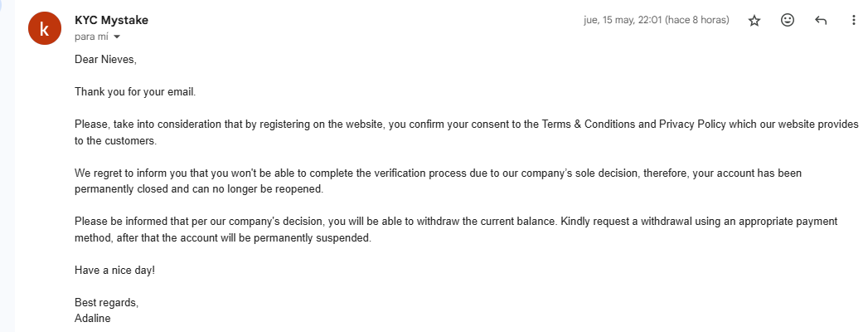Click the "Best regards," closing line

click(106, 302)
